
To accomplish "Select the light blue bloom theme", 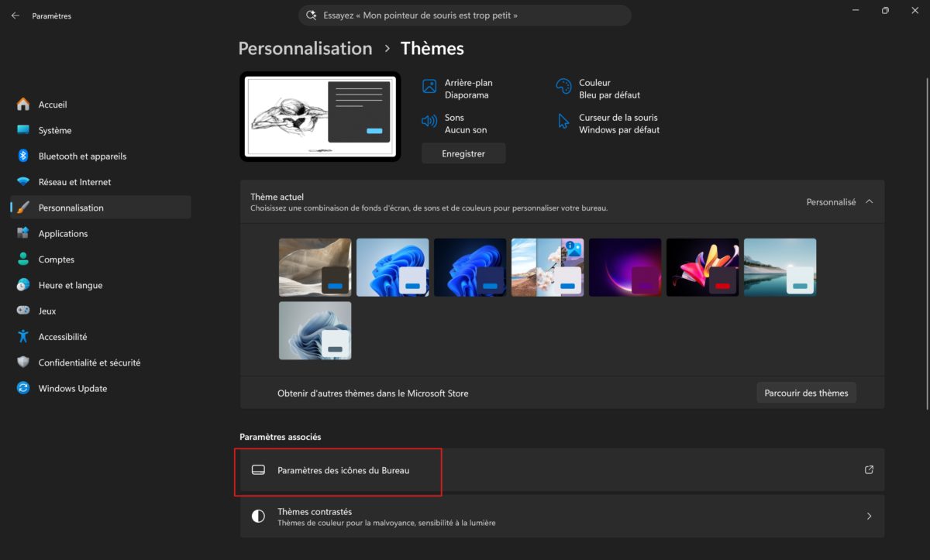I will point(392,267).
